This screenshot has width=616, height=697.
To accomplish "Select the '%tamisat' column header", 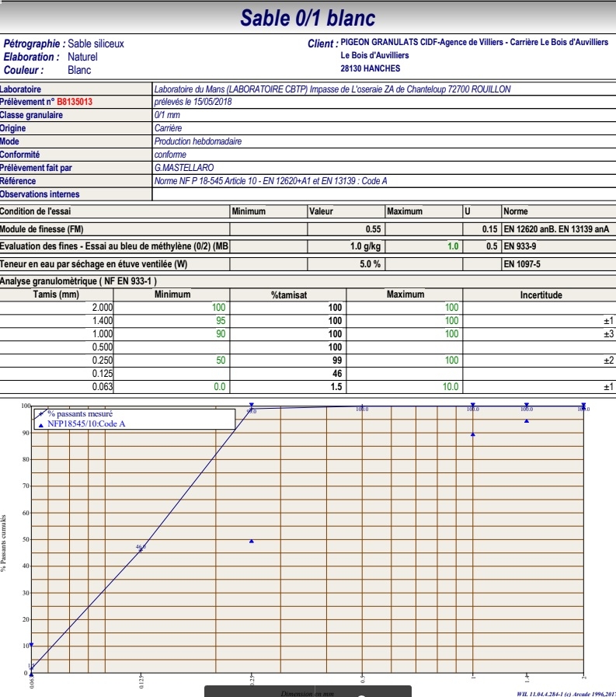I will coord(289,295).
